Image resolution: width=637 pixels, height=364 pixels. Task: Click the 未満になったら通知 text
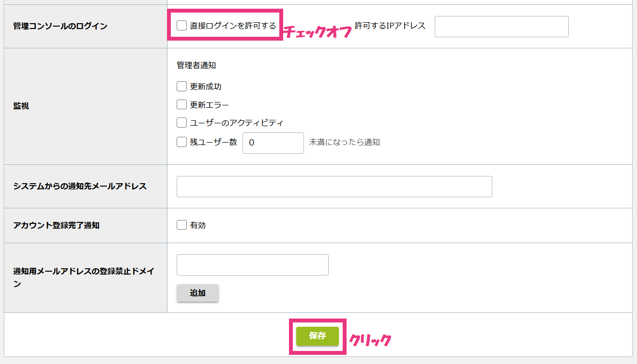pos(345,142)
